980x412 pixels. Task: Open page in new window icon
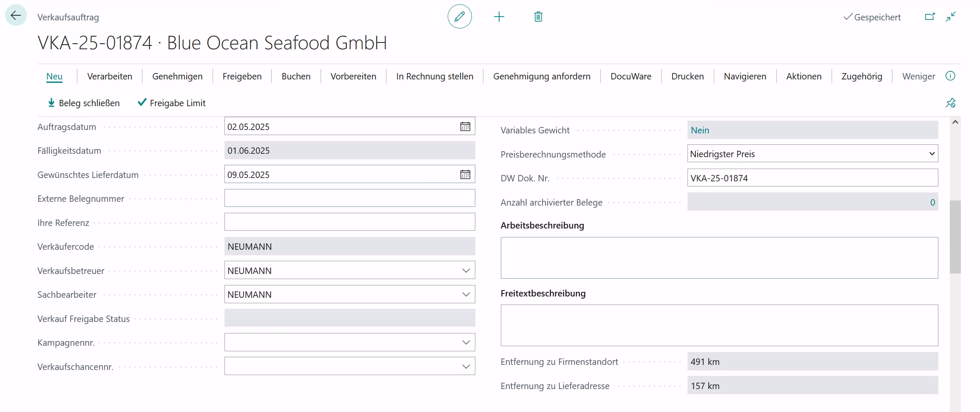pos(930,17)
